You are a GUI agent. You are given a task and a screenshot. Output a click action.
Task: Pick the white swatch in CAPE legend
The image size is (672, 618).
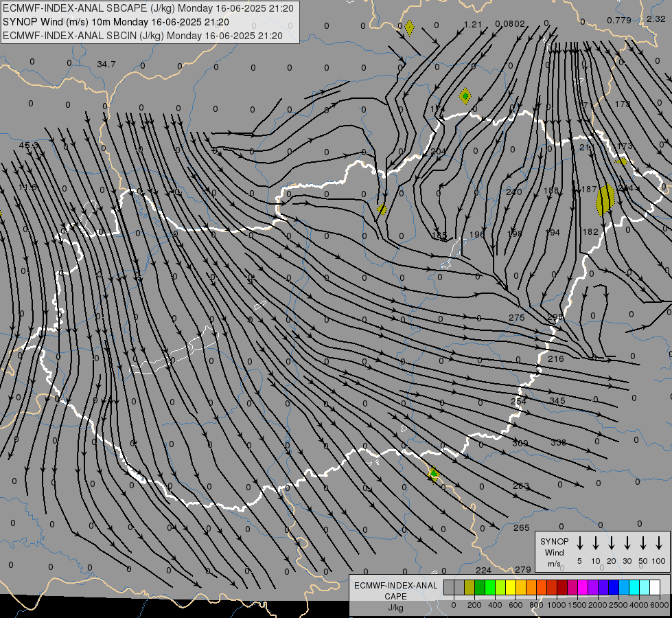coord(655,588)
